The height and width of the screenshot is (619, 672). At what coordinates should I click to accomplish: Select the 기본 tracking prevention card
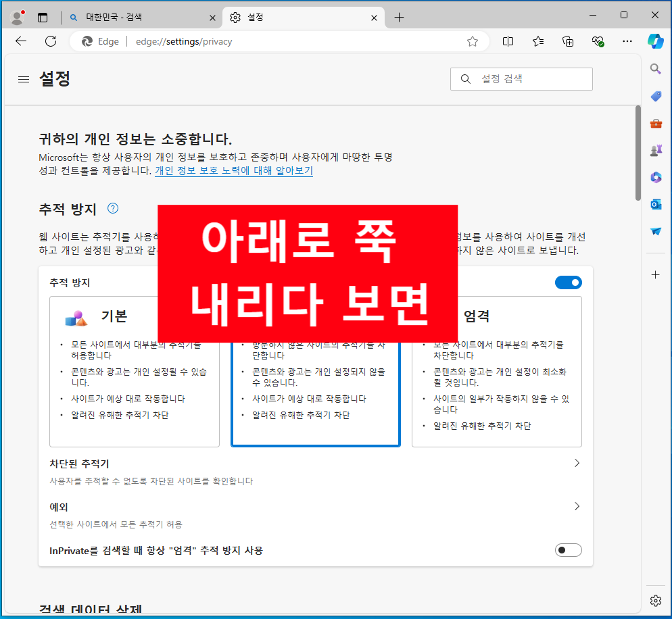[135, 372]
